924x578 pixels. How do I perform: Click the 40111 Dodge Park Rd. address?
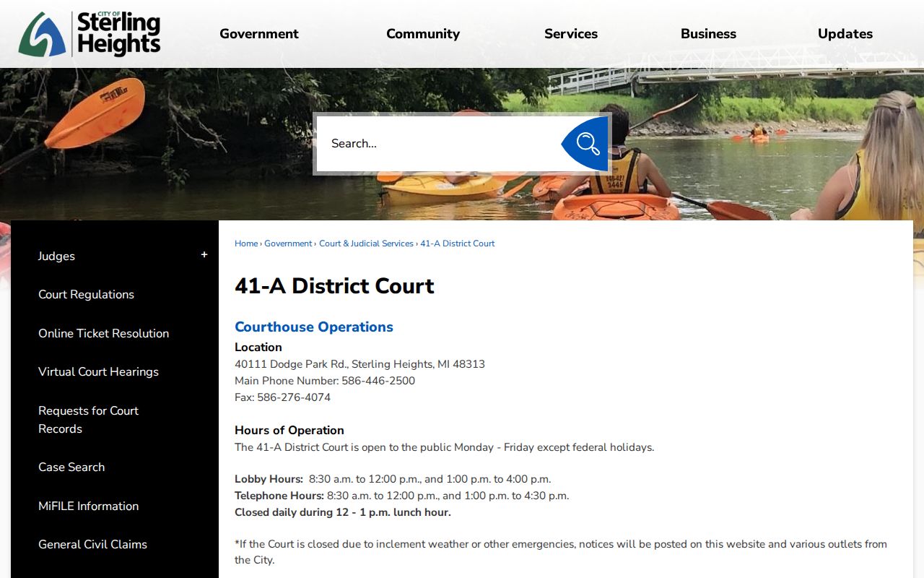359,364
